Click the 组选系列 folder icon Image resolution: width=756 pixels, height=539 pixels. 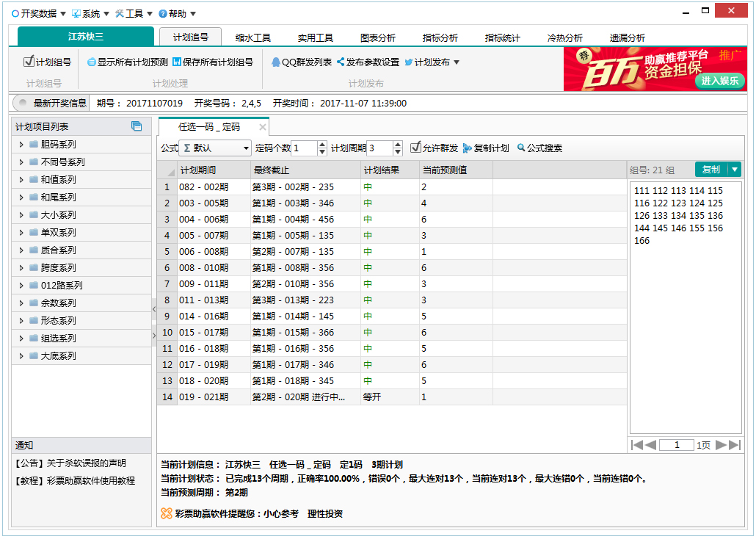point(34,339)
